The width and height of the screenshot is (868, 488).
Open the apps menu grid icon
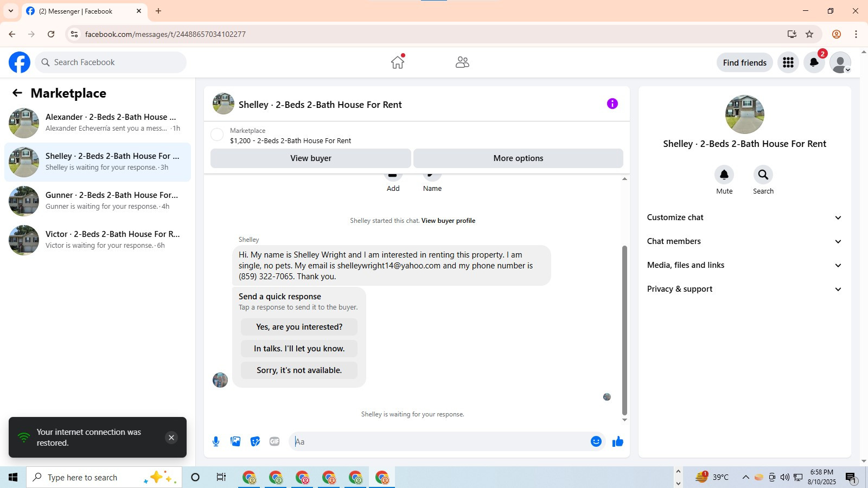[788, 62]
